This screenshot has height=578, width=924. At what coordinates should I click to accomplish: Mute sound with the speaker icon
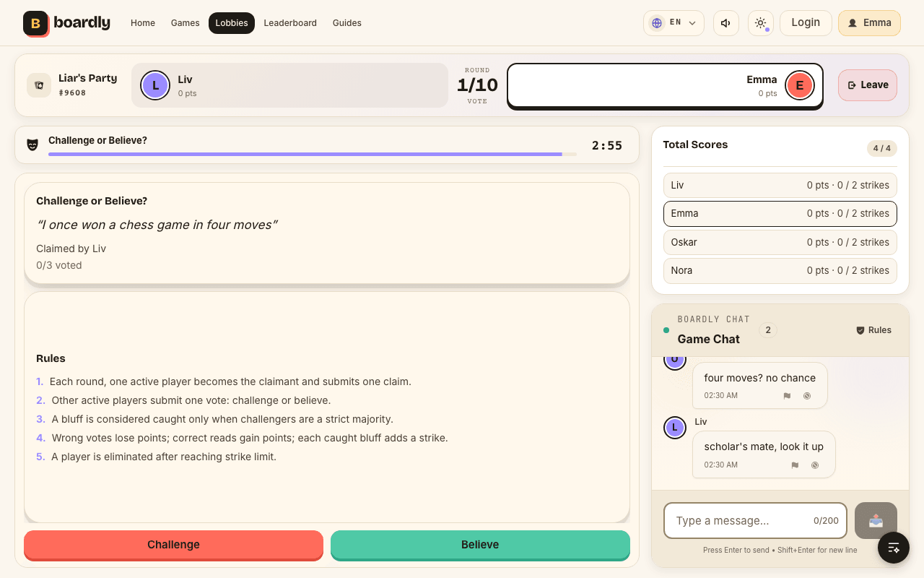coord(725,23)
